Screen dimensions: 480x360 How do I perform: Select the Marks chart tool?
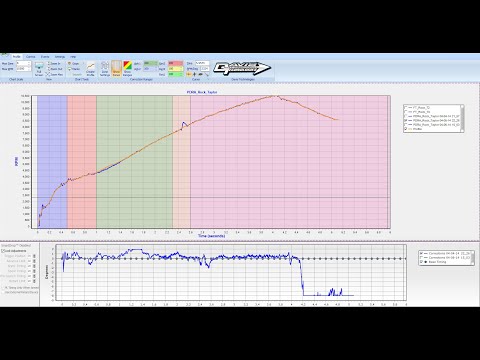[74, 69]
